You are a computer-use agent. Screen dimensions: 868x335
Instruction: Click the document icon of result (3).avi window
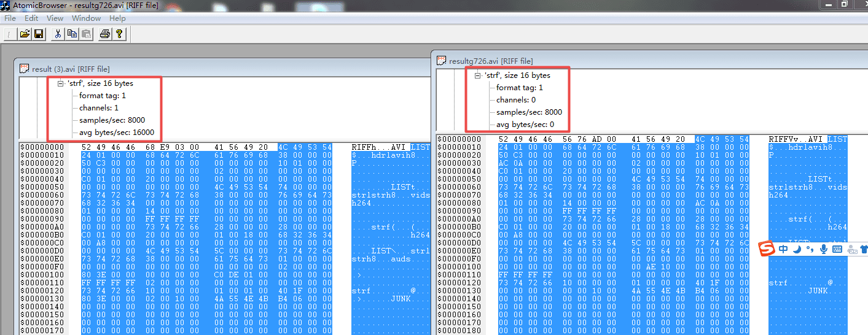coord(25,69)
